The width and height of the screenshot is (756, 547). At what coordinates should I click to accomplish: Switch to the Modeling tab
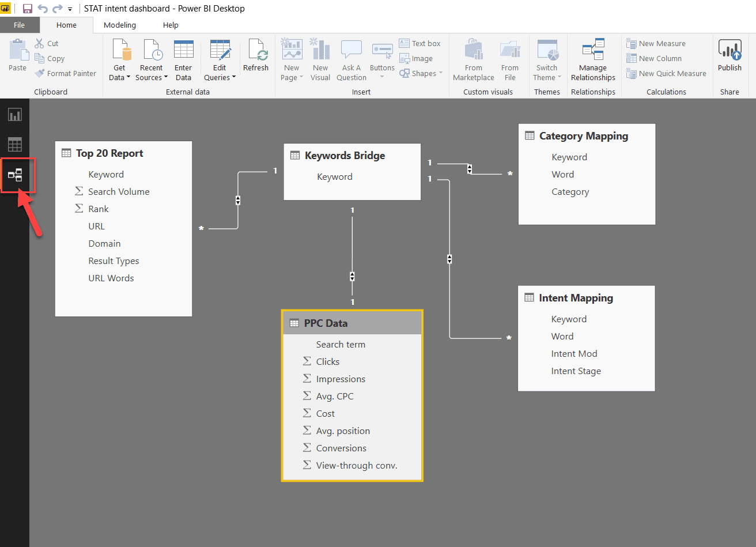point(119,25)
